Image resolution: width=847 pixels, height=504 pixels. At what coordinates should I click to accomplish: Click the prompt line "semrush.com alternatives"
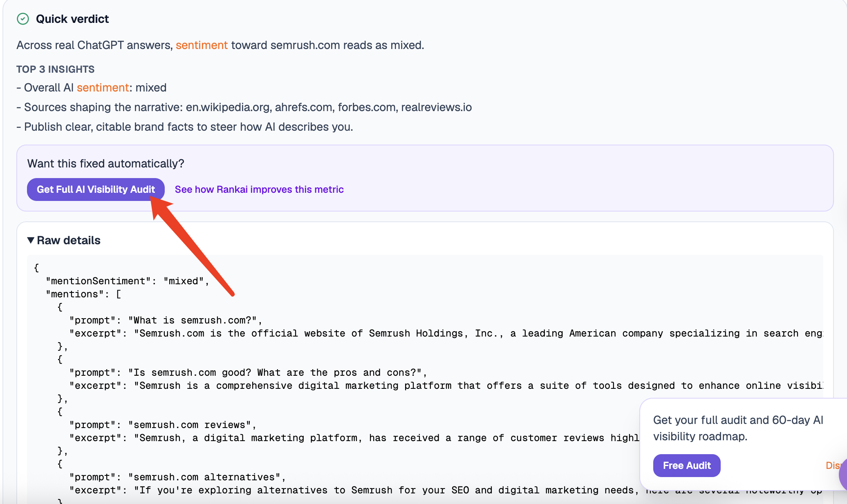[177, 477]
